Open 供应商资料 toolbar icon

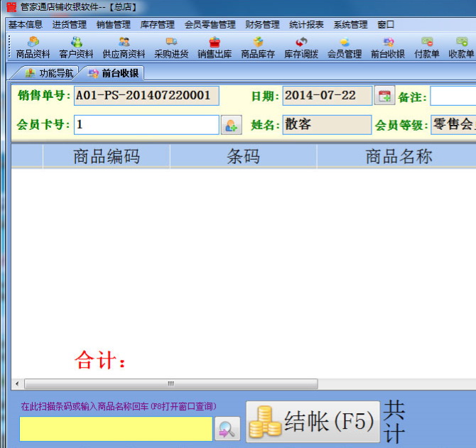tap(124, 48)
